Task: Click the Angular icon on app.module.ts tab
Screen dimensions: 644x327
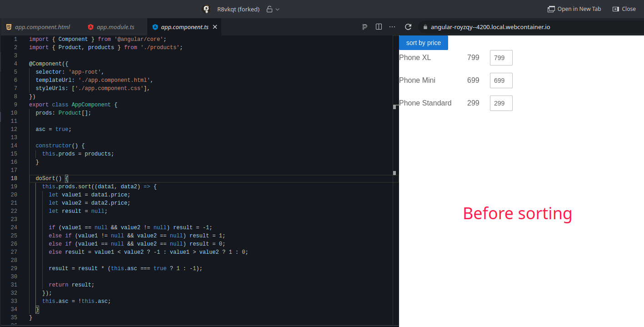Action: (90, 26)
